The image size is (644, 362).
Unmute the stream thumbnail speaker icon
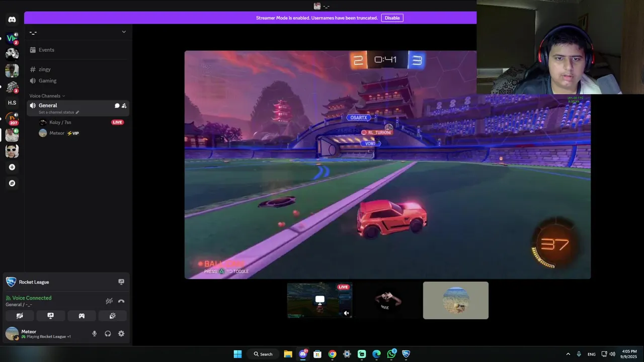point(346,313)
